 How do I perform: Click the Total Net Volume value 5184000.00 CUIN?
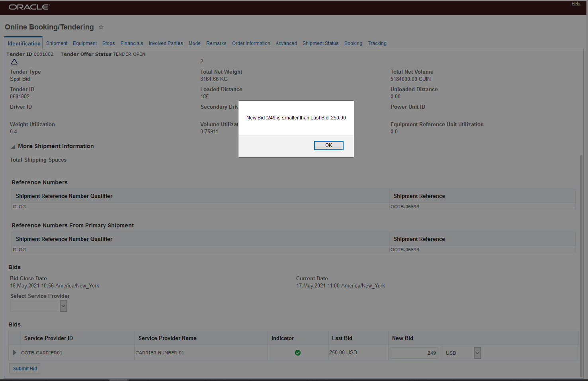(x=410, y=79)
